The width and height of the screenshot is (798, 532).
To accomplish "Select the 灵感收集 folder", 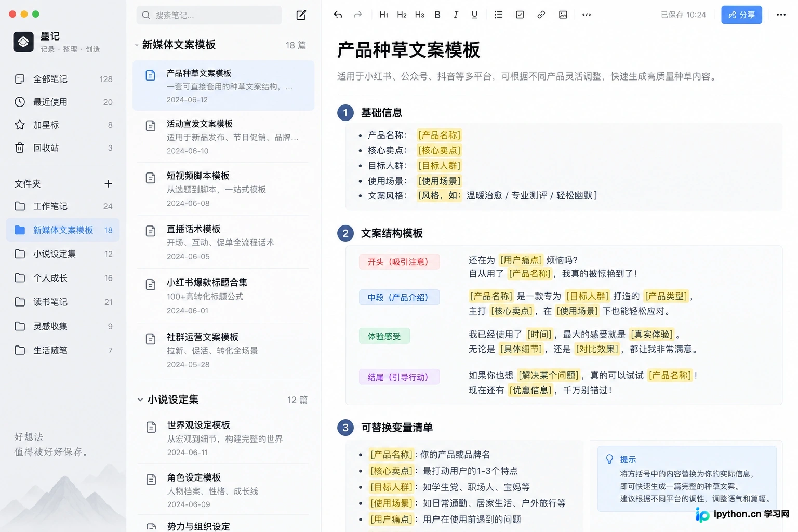I will point(63,326).
